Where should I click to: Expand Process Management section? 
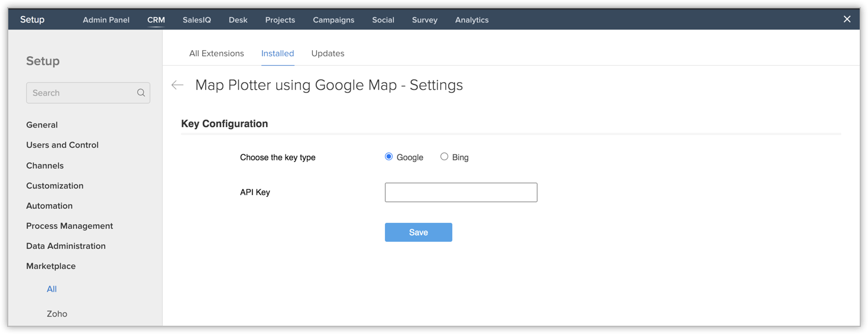[x=69, y=226]
